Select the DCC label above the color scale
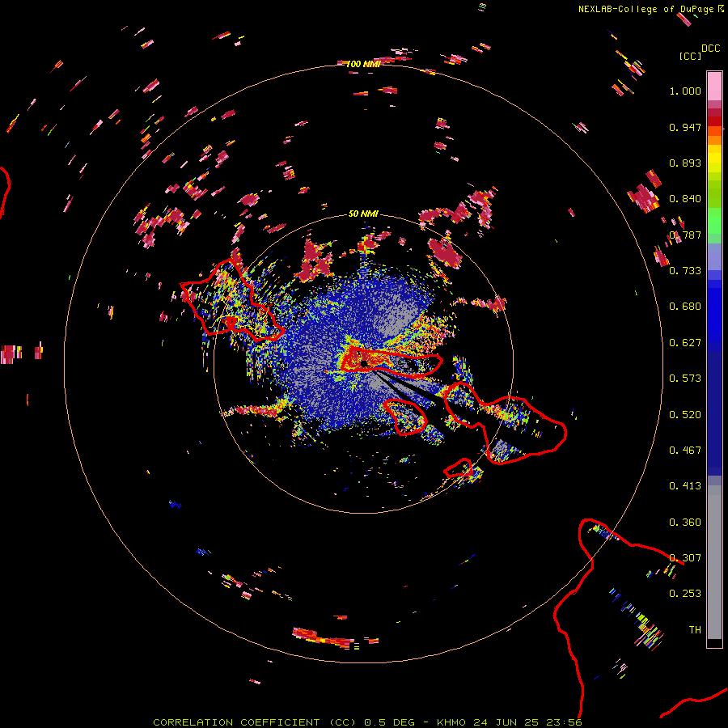The width and height of the screenshot is (728, 728). click(710, 49)
